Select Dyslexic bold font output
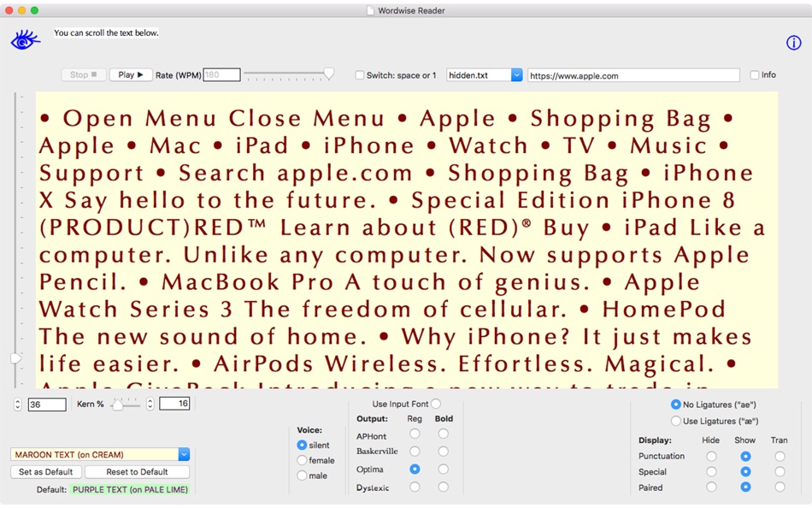Screen dimensions: 812x508 [444, 487]
